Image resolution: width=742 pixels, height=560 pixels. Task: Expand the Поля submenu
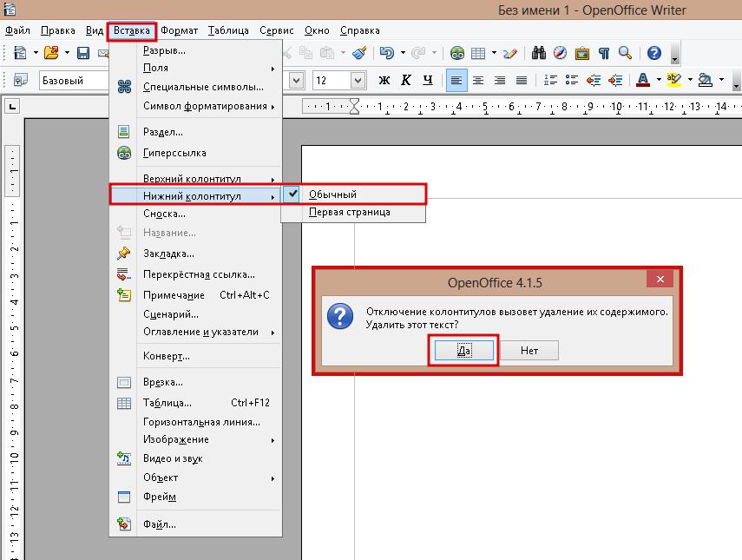(x=208, y=69)
